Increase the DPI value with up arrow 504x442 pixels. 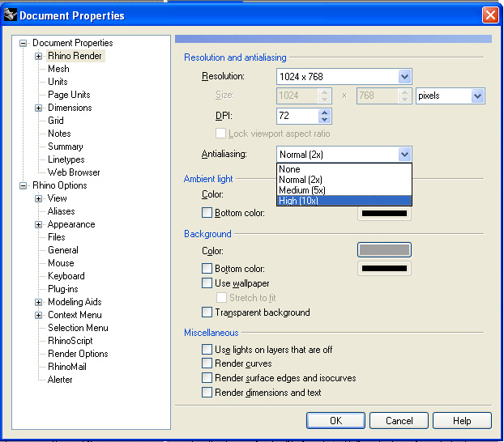[325, 113]
